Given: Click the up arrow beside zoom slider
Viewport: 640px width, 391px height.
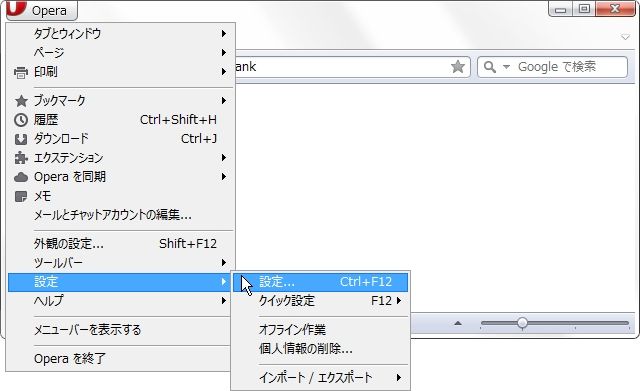Looking at the screenshot, I should (458, 323).
